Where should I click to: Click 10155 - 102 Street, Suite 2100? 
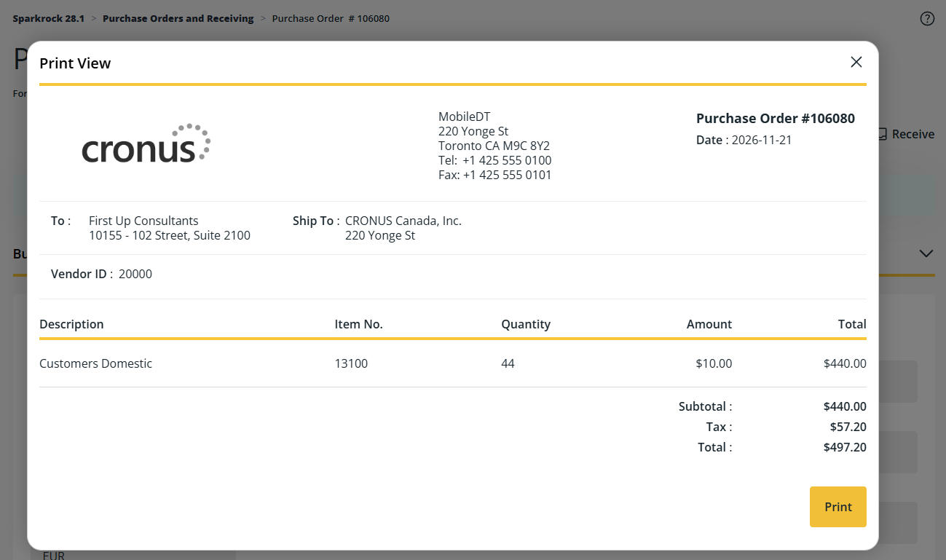pyautogui.click(x=170, y=235)
